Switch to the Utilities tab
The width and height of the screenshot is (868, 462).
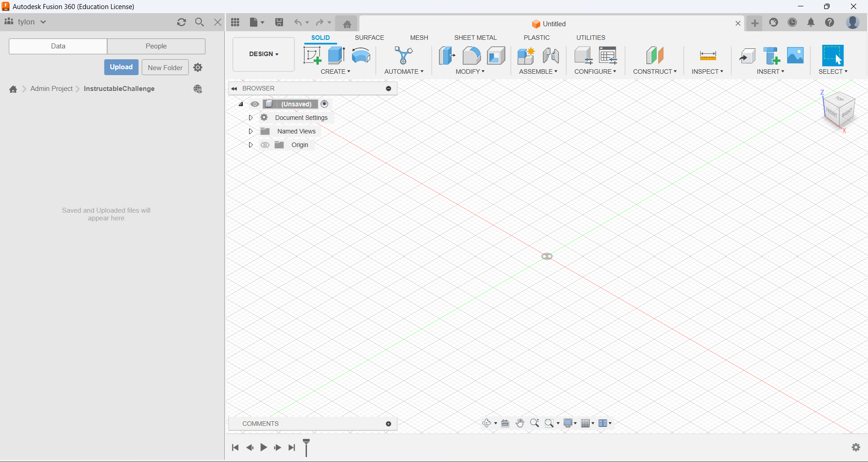coord(590,38)
